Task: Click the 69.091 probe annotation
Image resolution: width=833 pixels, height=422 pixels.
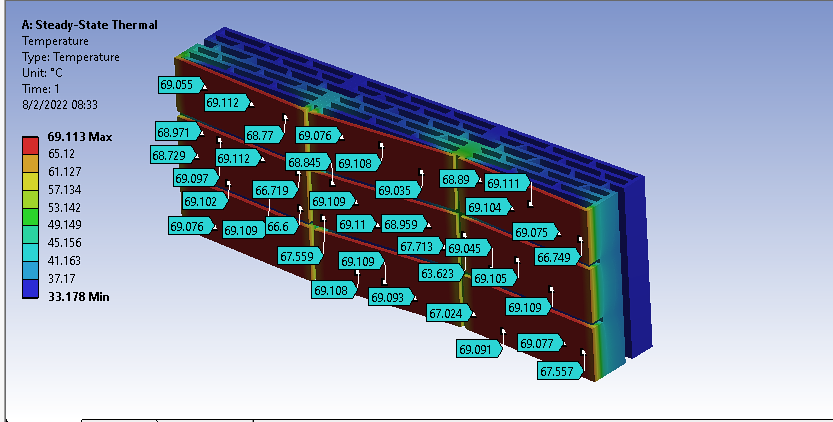Action: click(x=476, y=349)
